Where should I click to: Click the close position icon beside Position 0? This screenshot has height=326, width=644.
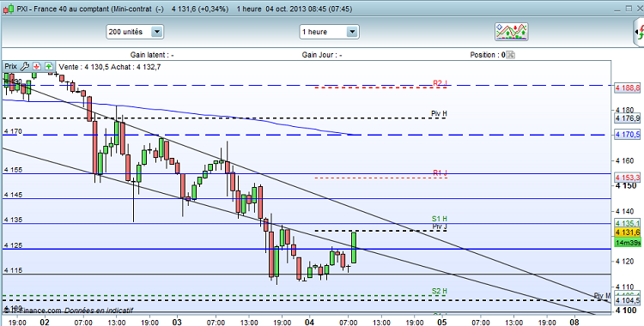coord(510,55)
